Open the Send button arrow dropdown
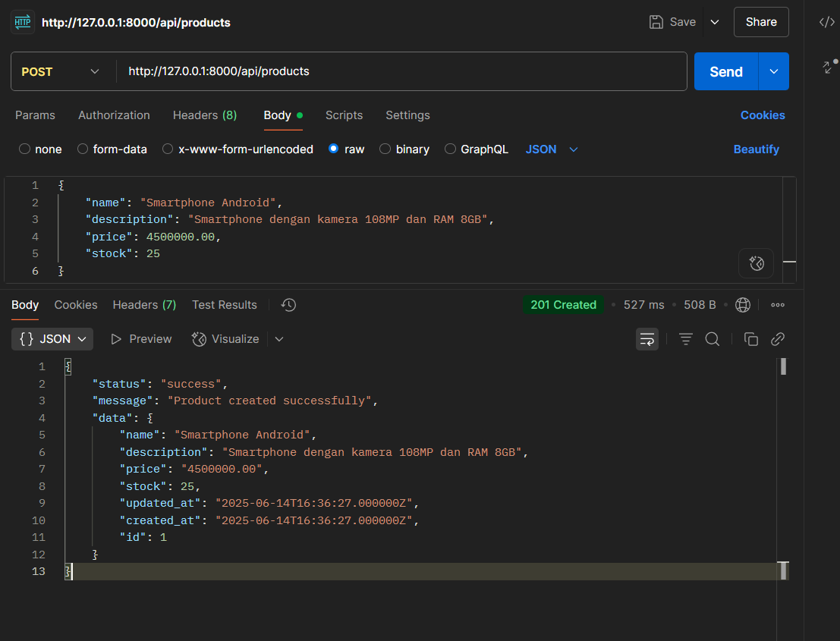The width and height of the screenshot is (840, 641). click(774, 71)
